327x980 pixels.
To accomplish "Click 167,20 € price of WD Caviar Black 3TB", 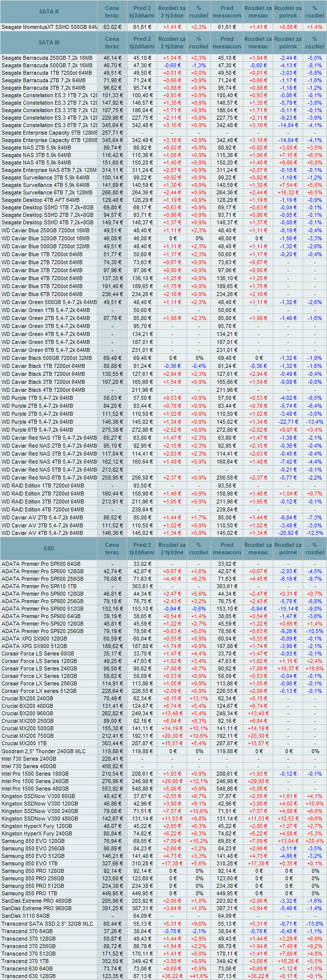I will [112, 382].
